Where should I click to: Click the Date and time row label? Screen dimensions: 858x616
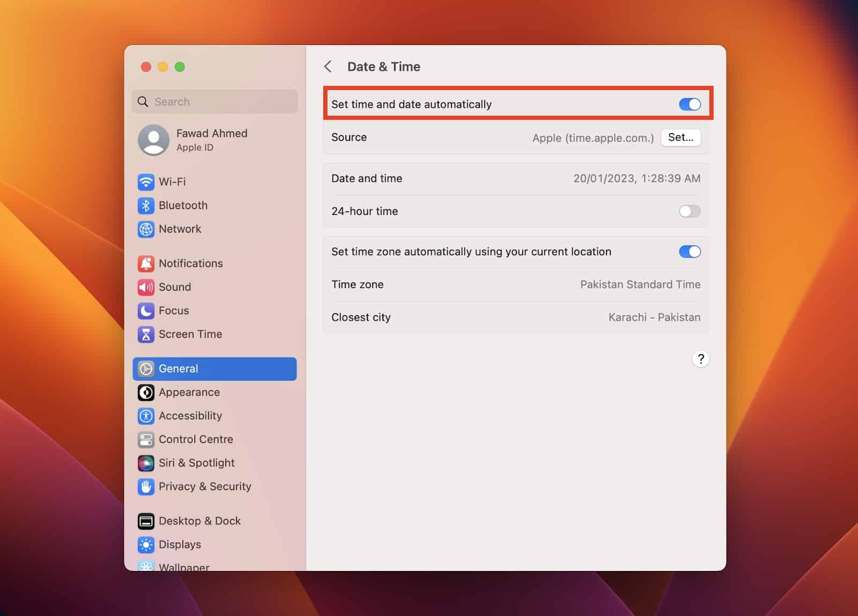click(367, 179)
